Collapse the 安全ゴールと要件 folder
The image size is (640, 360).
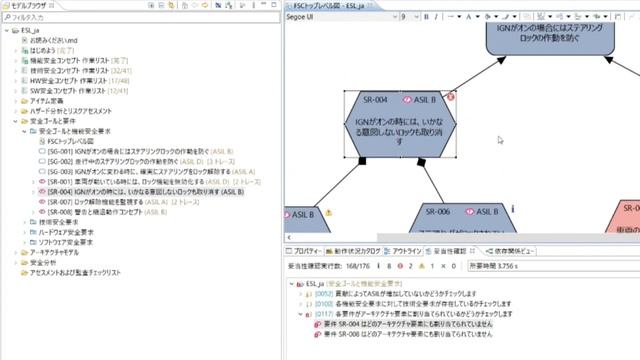pyautogui.click(x=16, y=121)
